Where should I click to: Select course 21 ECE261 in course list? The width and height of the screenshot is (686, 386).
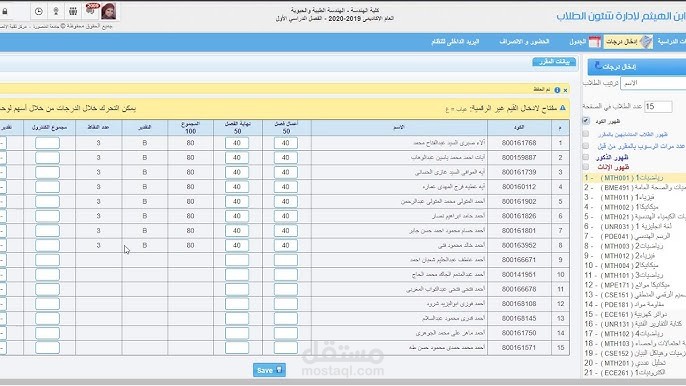click(634, 372)
